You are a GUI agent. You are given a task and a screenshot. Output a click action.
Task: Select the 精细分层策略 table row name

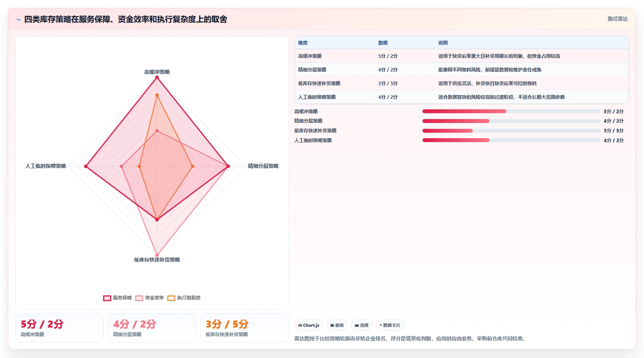tap(312, 70)
